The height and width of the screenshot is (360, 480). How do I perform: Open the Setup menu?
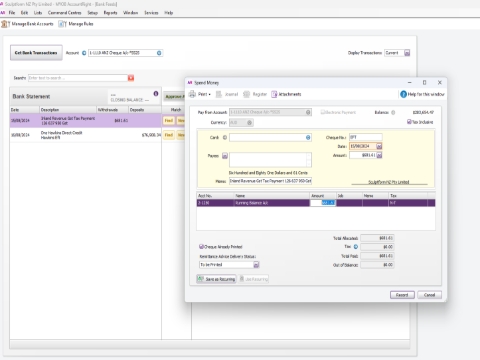pyautogui.click(x=92, y=13)
